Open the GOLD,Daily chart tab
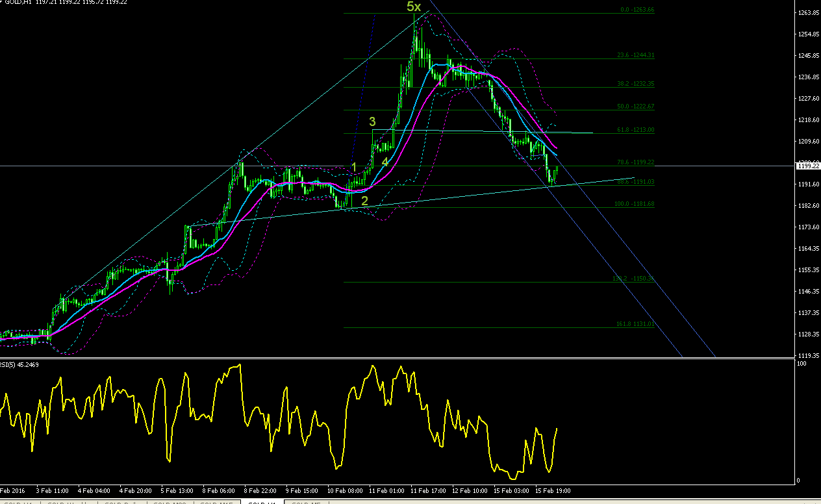This screenshot has width=821, height=504. (122, 502)
